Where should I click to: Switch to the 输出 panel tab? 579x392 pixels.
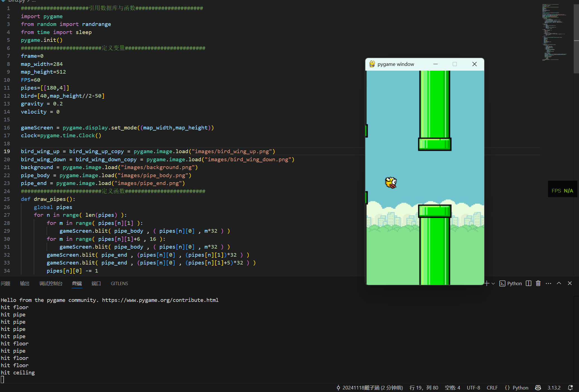click(25, 283)
